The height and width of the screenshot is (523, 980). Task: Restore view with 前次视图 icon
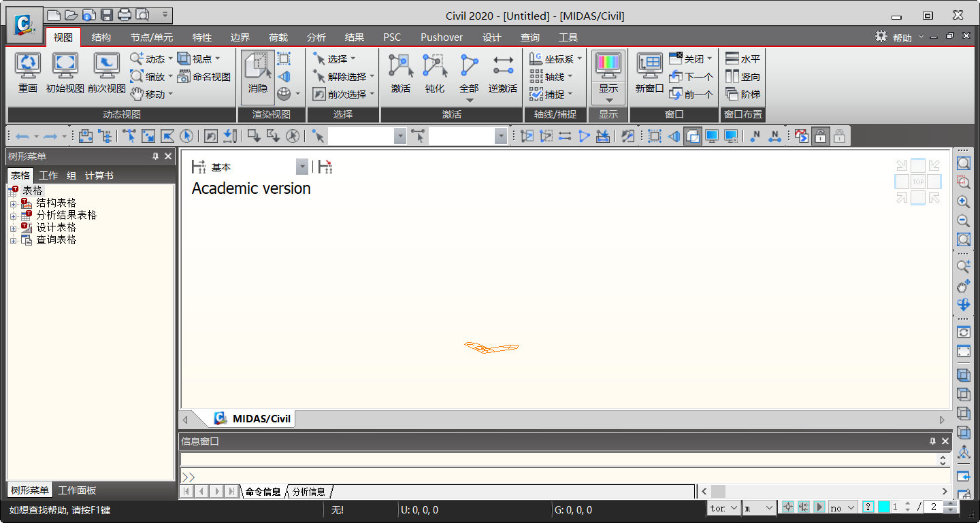click(107, 73)
